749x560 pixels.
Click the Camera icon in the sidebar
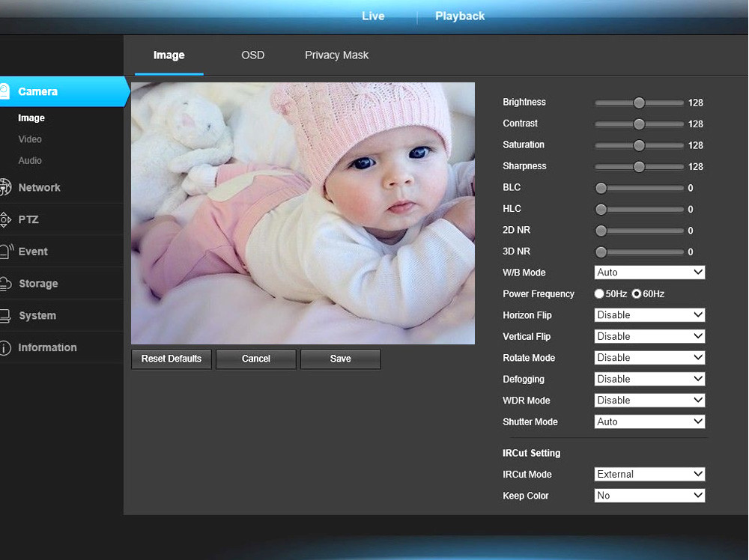pyautogui.click(x=4, y=91)
